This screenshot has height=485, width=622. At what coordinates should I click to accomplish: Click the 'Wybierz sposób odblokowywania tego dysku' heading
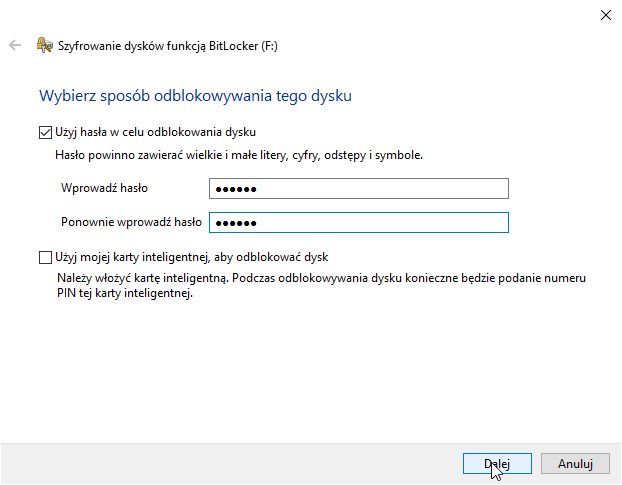click(196, 97)
